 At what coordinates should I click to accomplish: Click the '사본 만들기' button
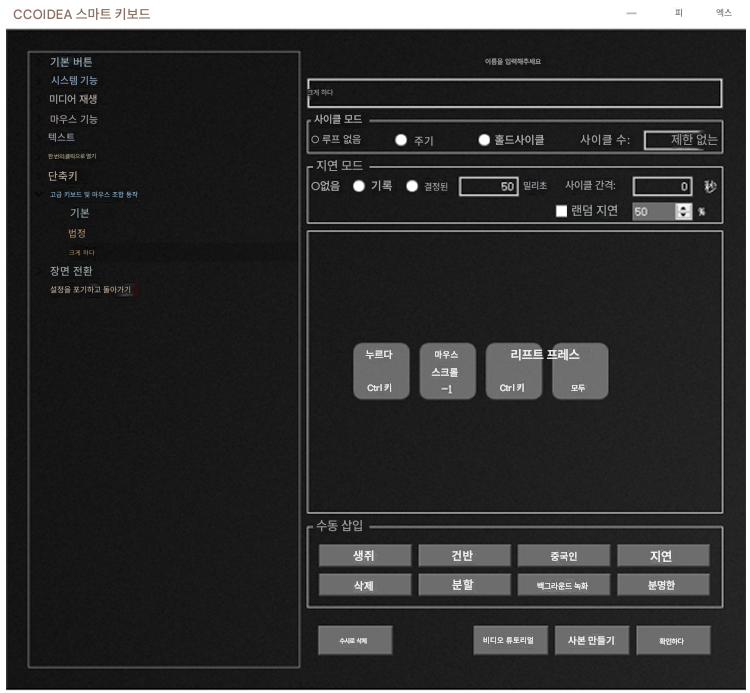pyautogui.click(x=592, y=641)
